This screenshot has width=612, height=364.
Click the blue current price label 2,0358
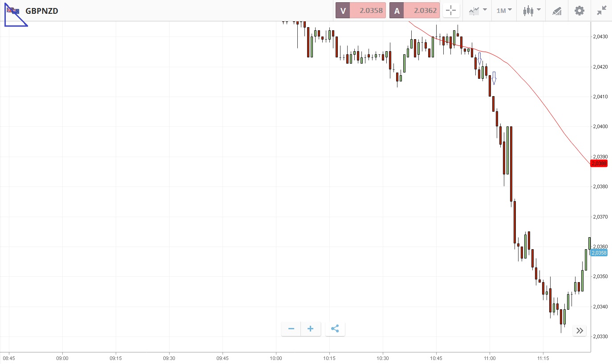(x=599, y=253)
